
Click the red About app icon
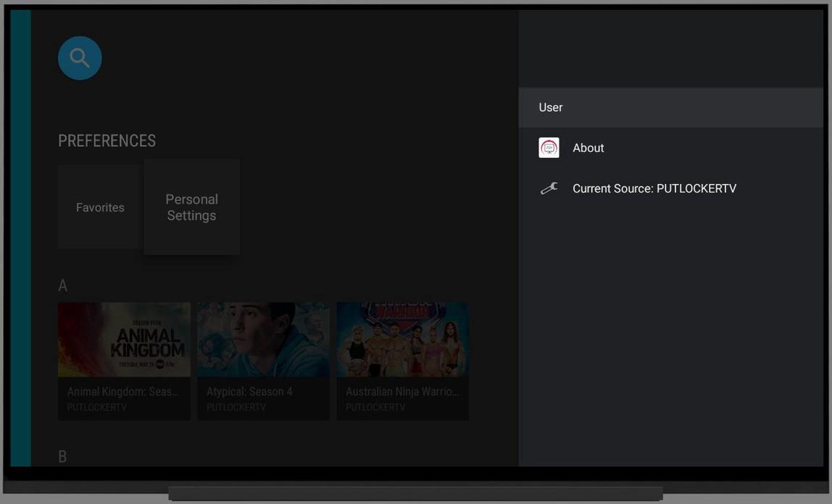click(549, 146)
